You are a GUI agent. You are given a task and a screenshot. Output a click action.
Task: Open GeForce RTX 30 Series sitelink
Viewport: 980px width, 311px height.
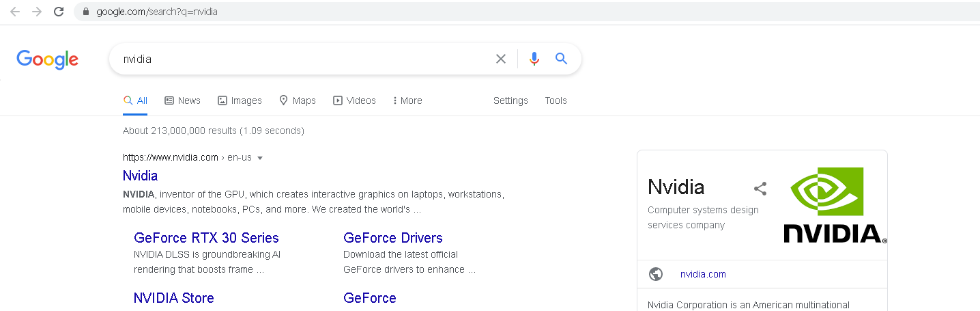pyautogui.click(x=206, y=238)
